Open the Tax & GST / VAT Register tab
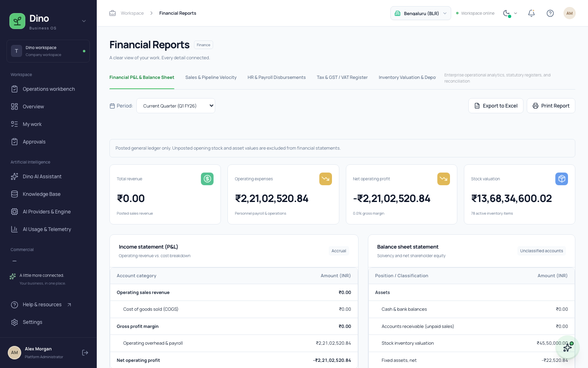The image size is (588, 368). 342,77
